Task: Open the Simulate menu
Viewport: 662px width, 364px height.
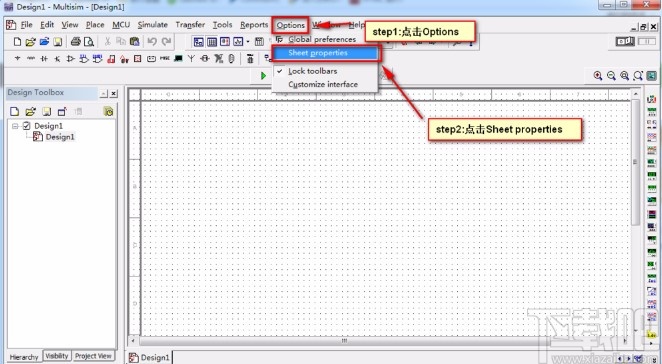Action: pyautogui.click(x=152, y=25)
